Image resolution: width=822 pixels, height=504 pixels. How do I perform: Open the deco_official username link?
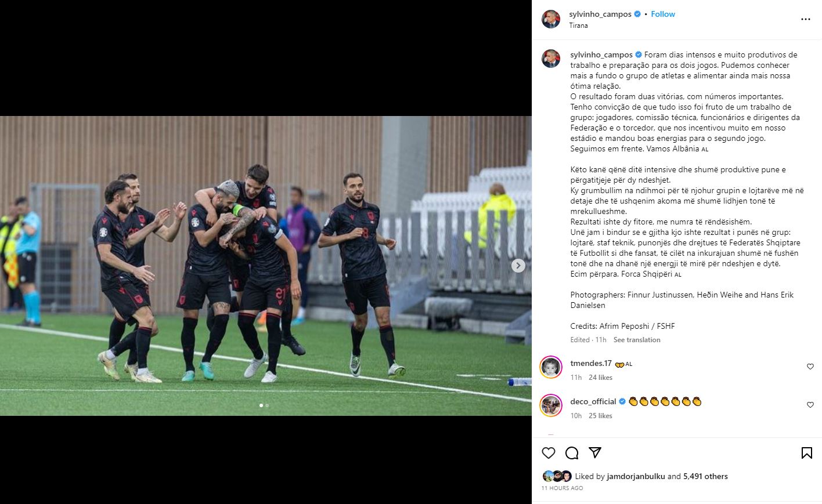(593, 401)
